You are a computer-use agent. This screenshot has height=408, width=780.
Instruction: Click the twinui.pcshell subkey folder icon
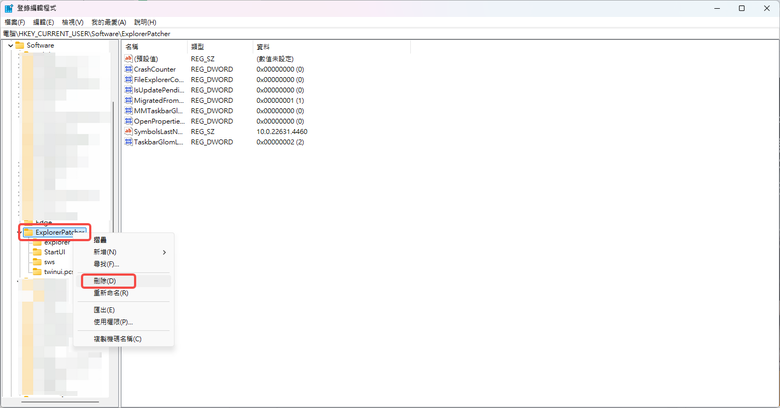pyautogui.click(x=37, y=272)
